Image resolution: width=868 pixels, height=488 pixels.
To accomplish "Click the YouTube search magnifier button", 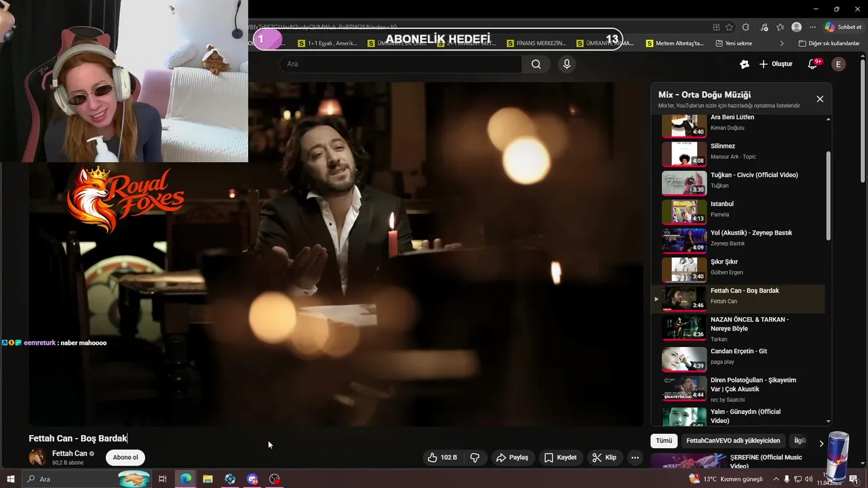I will 536,64.
